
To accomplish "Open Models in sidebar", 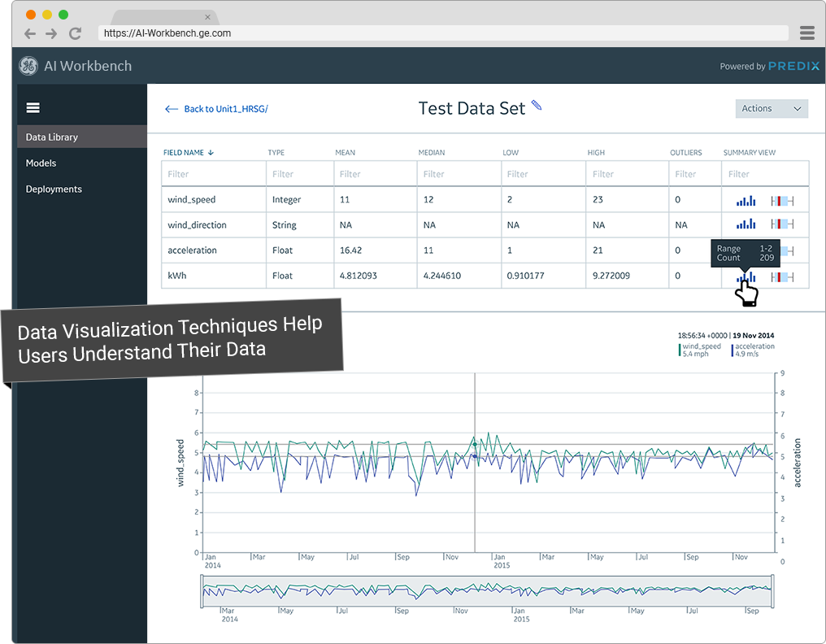I will coord(41,163).
